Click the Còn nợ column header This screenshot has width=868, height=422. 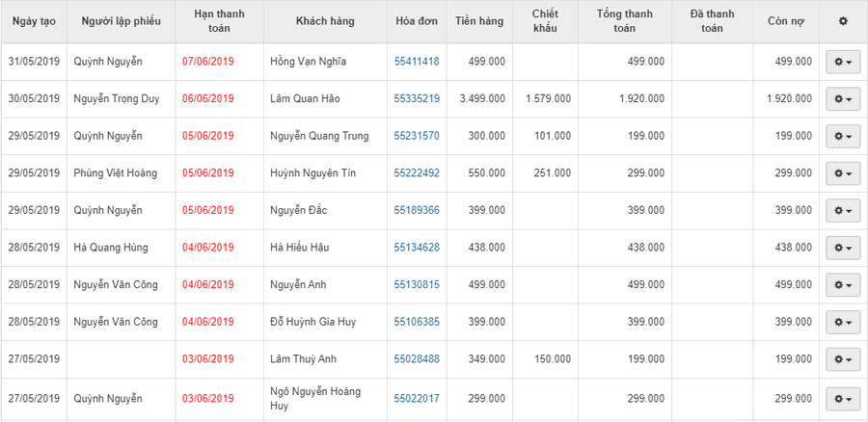click(x=785, y=21)
